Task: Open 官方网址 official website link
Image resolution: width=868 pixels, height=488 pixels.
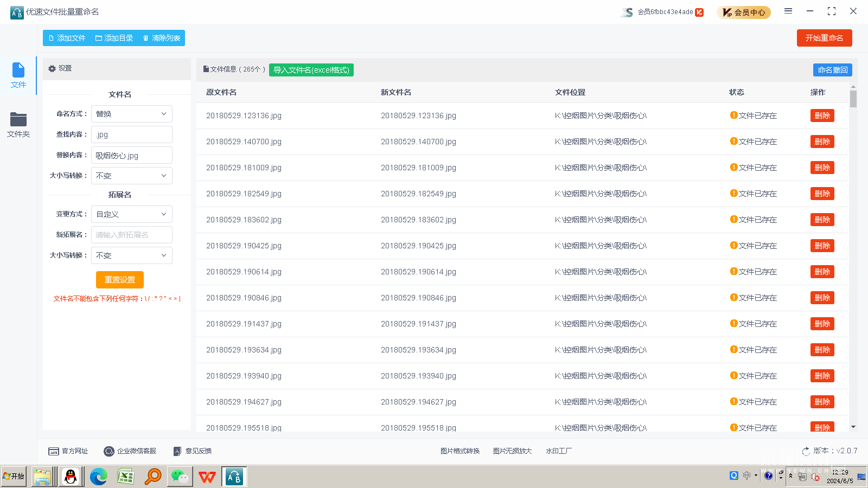Action: [x=68, y=451]
